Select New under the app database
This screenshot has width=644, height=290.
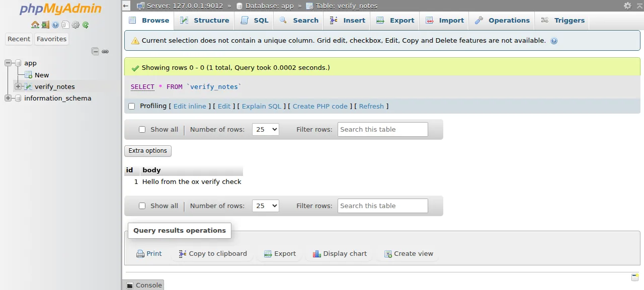(42, 75)
